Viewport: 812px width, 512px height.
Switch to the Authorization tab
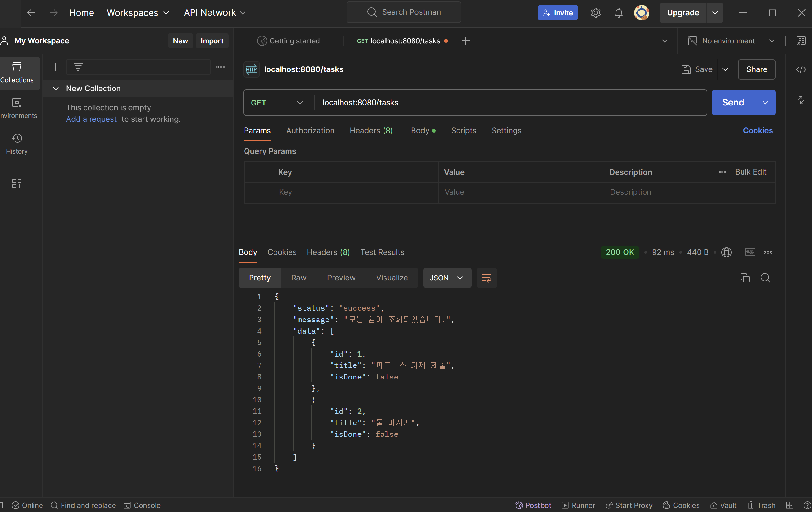point(310,130)
